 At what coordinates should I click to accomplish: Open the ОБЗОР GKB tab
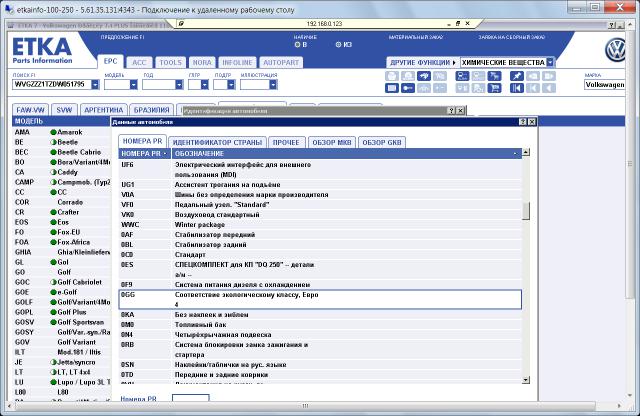coord(382,142)
